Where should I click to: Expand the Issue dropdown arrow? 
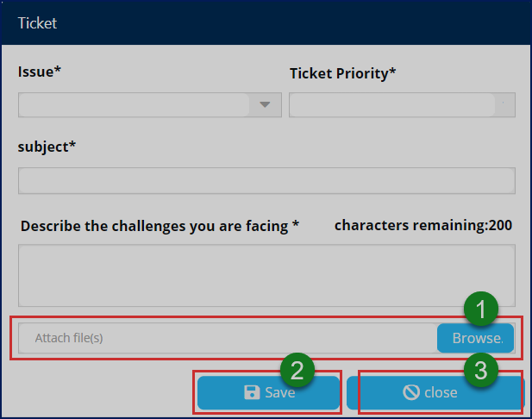[265, 105]
